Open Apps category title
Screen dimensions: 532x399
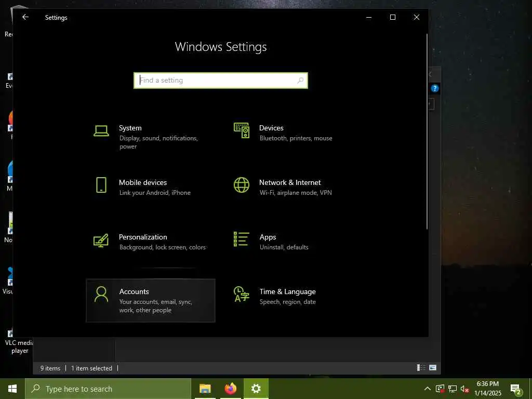(x=268, y=237)
